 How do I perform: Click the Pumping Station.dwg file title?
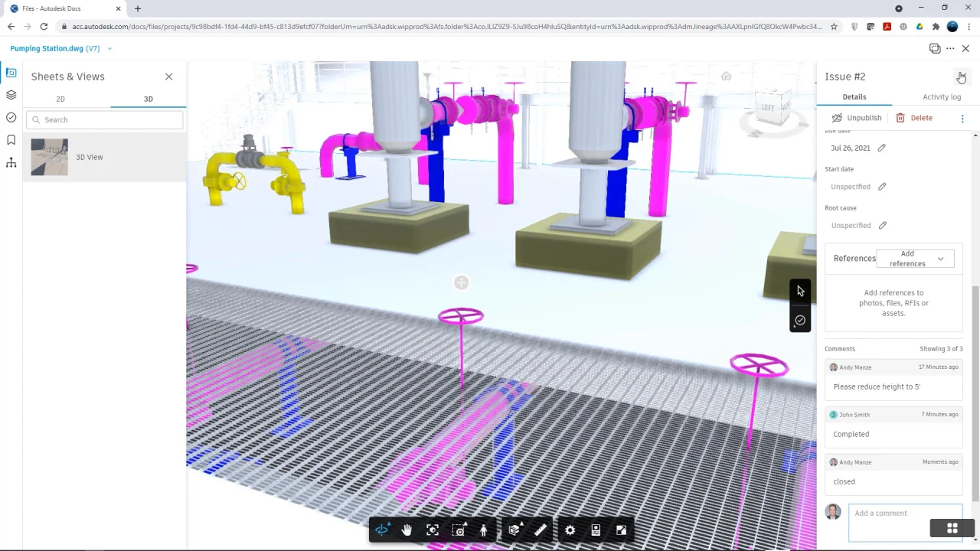pos(47,48)
